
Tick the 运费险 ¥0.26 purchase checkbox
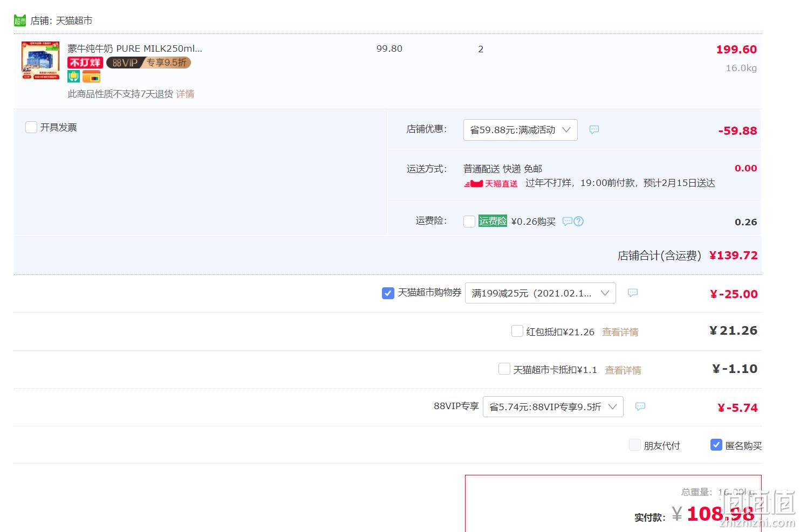469,222
